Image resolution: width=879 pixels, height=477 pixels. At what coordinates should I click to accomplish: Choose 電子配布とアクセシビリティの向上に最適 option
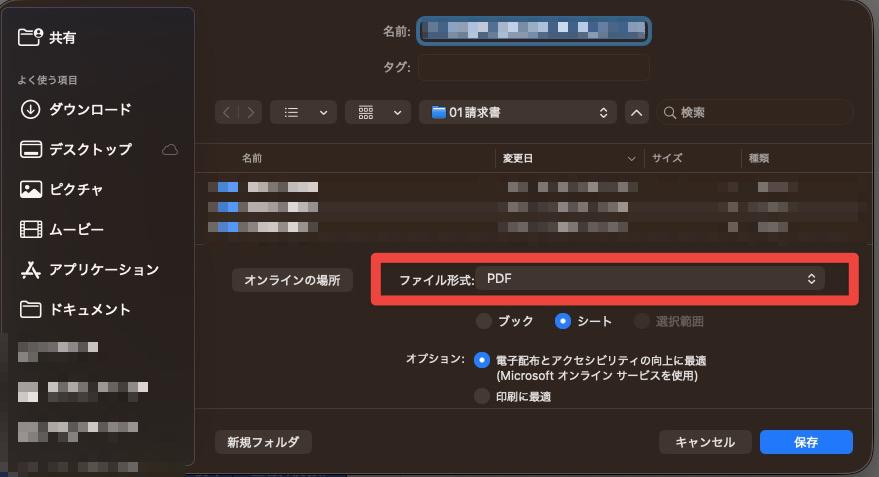482,360
